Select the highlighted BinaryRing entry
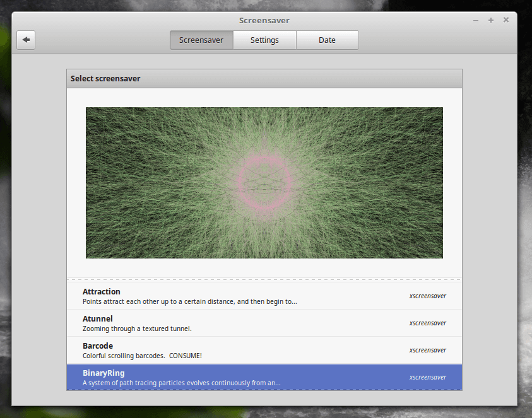532x418 pixels. coord(264,377)
